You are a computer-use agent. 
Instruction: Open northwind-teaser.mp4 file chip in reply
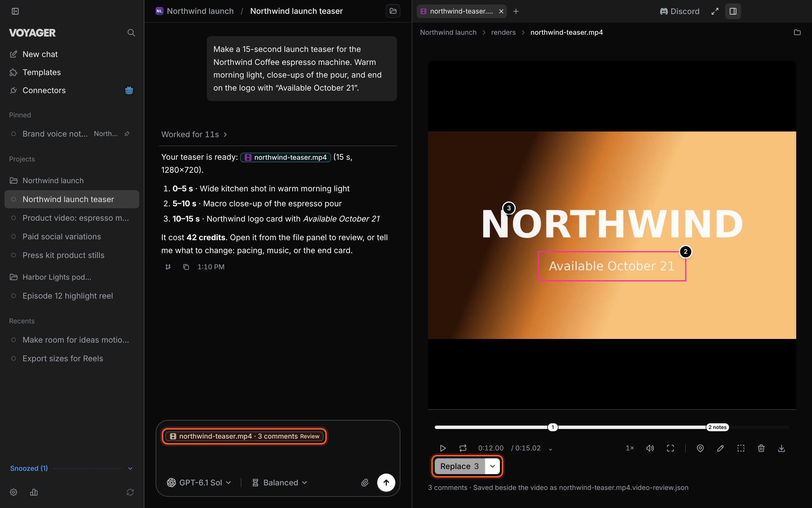coord(286,157)
